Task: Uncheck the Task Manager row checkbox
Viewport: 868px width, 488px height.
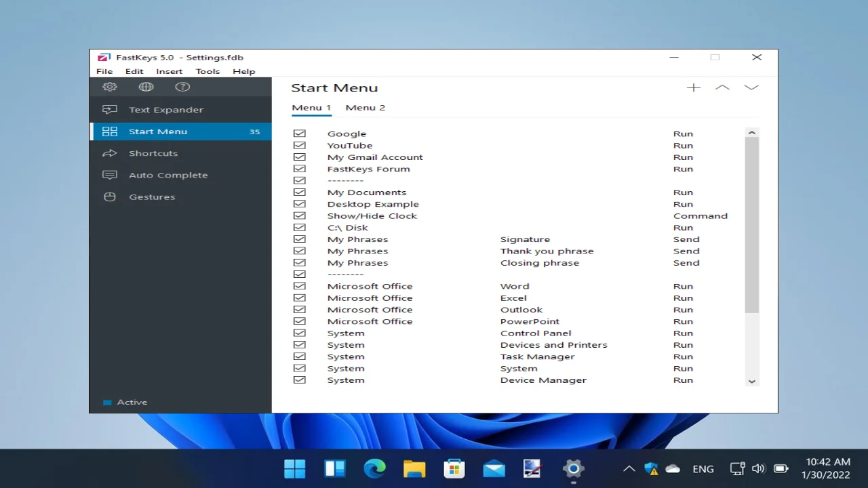Action: [299, 357]
